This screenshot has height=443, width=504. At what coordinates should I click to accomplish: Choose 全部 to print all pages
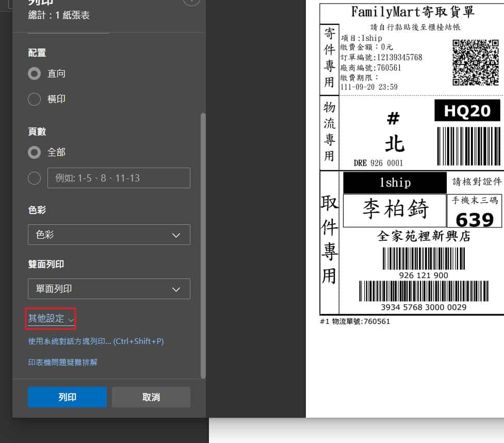click(35, 153)
